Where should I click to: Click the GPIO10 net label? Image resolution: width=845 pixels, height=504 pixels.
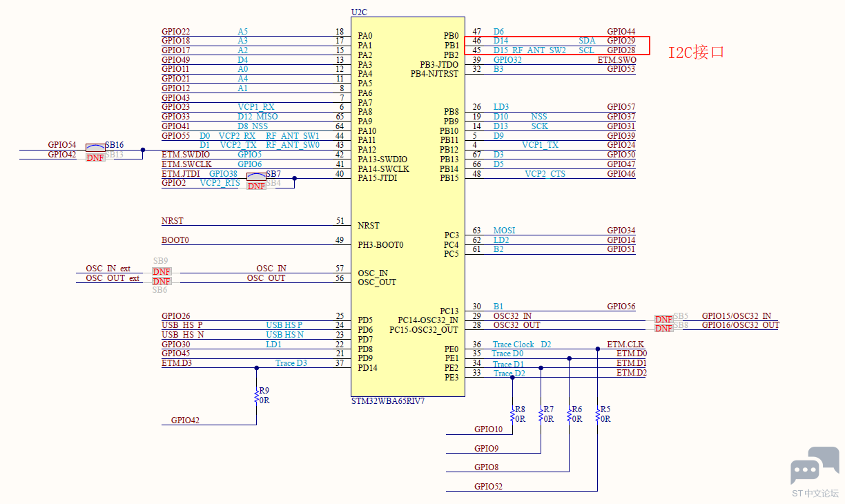point(489,429)
